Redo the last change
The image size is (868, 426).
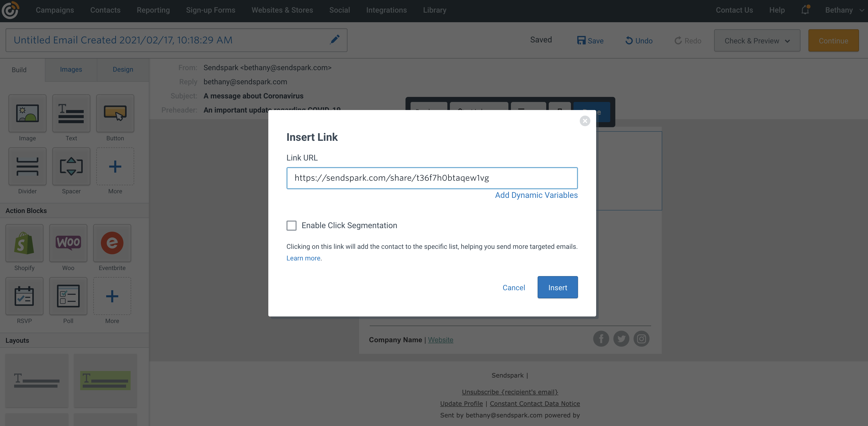(x=687, y=40)
